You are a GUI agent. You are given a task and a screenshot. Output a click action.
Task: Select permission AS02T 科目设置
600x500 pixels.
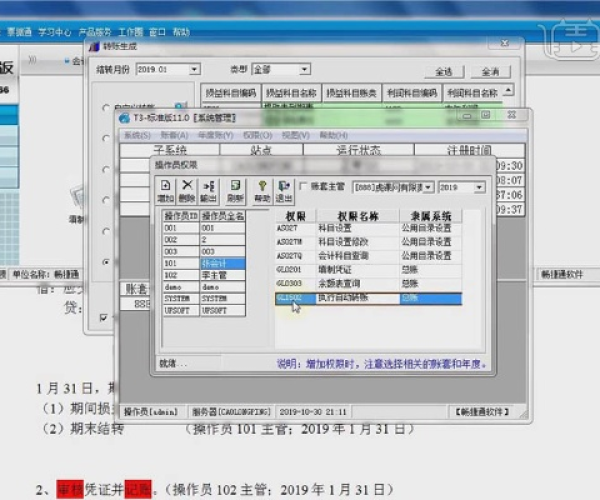coord(368,228)
